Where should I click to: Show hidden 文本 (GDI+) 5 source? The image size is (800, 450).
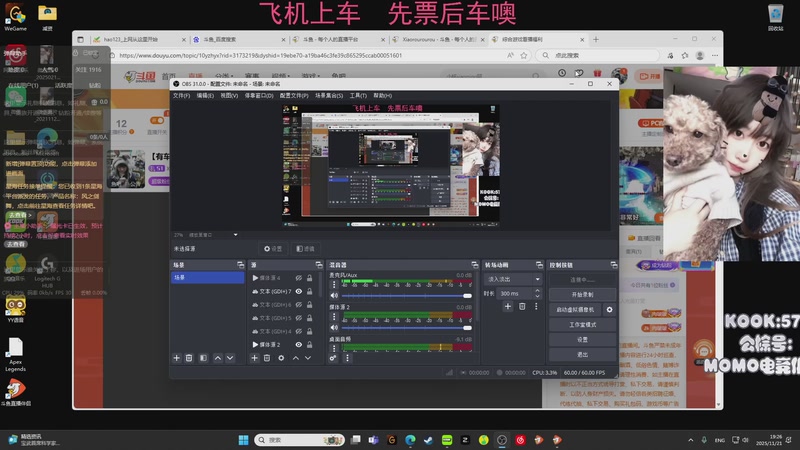point(298,318)
